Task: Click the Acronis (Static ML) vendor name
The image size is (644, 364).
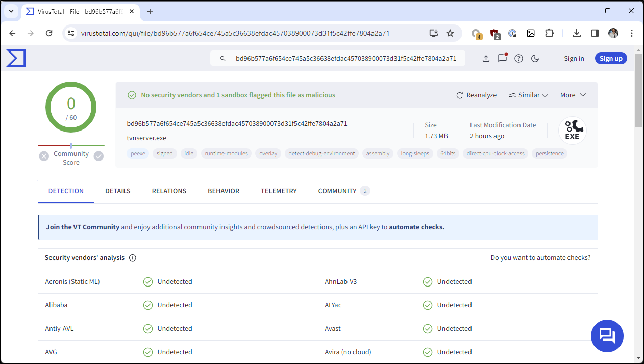Action: (x=72, y=282)
